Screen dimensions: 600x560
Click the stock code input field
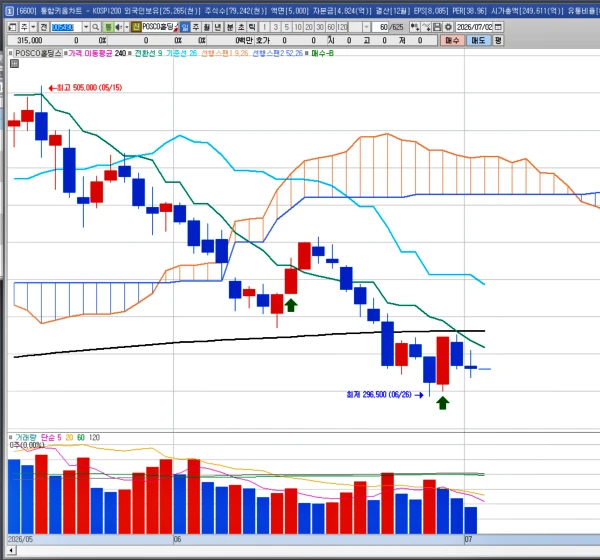[66, 27]
